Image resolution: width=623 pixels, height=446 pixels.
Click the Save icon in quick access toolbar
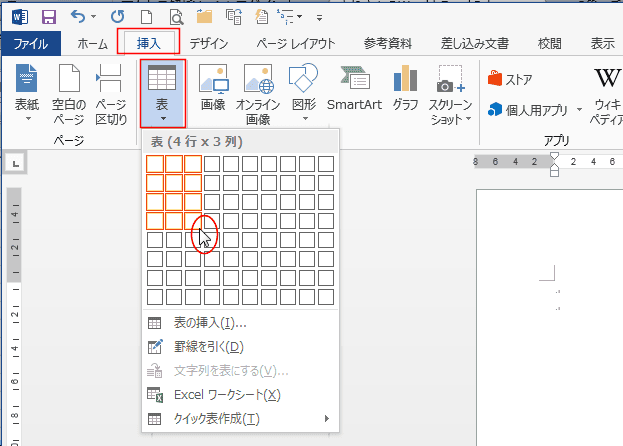tap(48, 17)
